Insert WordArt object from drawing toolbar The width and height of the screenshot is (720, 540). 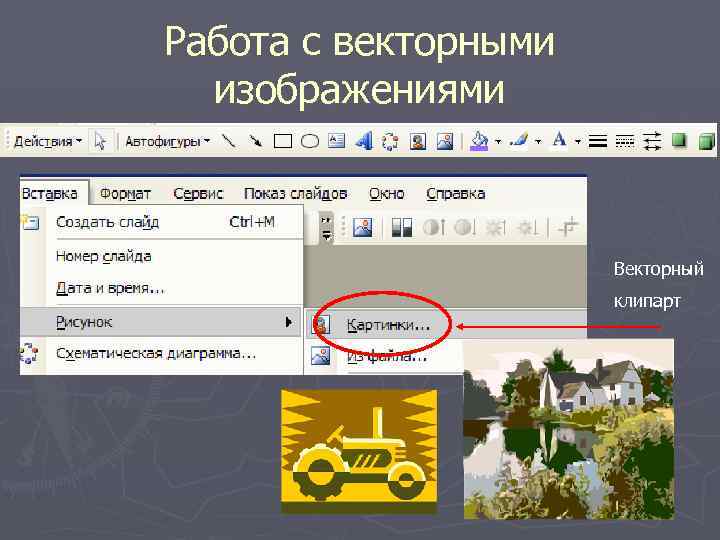(364, 141)
